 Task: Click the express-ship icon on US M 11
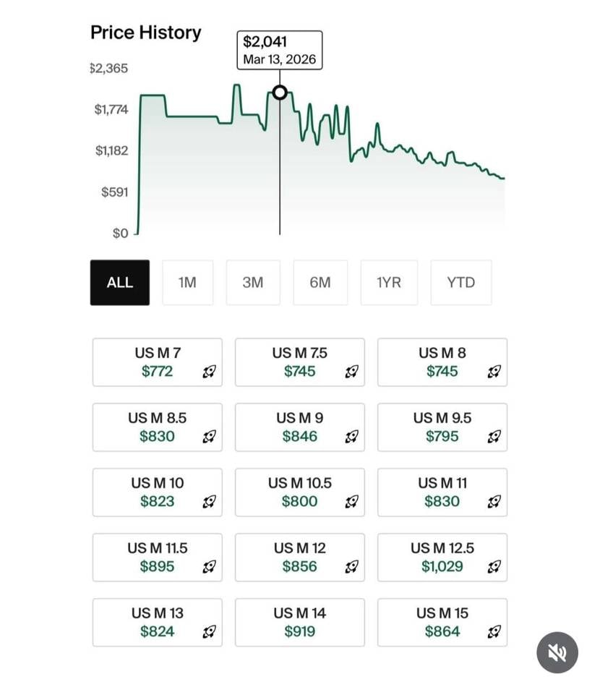(494, 502)
